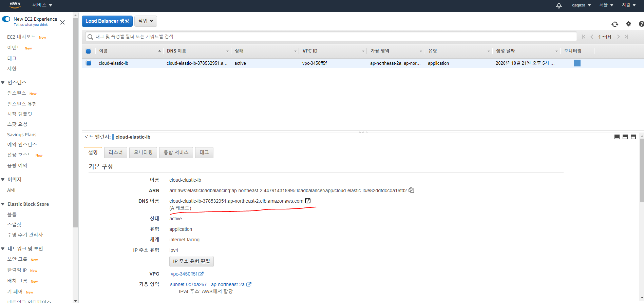Open the 서비스 services menu
644x303 pixels.
(x=42, y=5)
